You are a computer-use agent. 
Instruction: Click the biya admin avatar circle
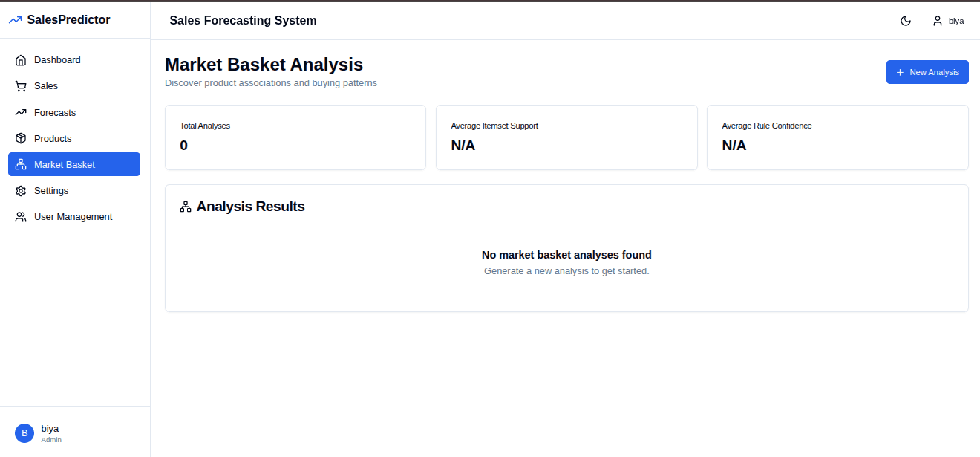point(24,432)
